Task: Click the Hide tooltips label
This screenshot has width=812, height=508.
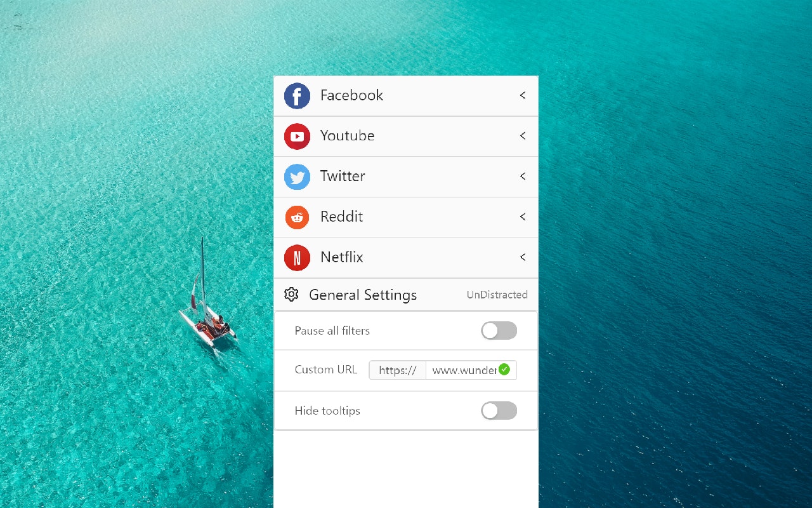Action: [327, 411]
